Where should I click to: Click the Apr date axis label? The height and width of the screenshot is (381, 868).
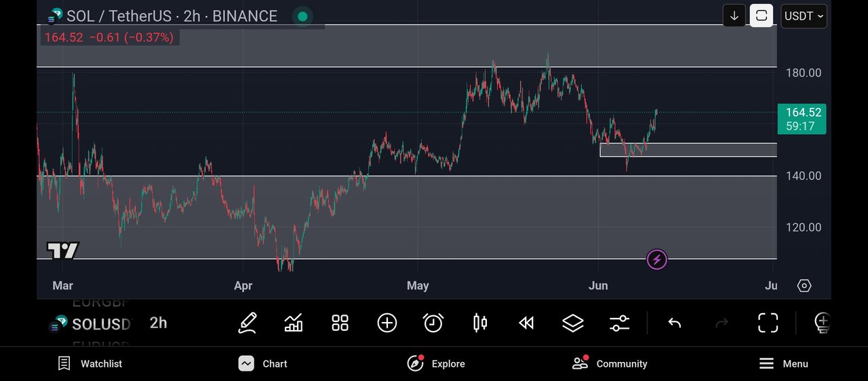(x=243, y=285)
